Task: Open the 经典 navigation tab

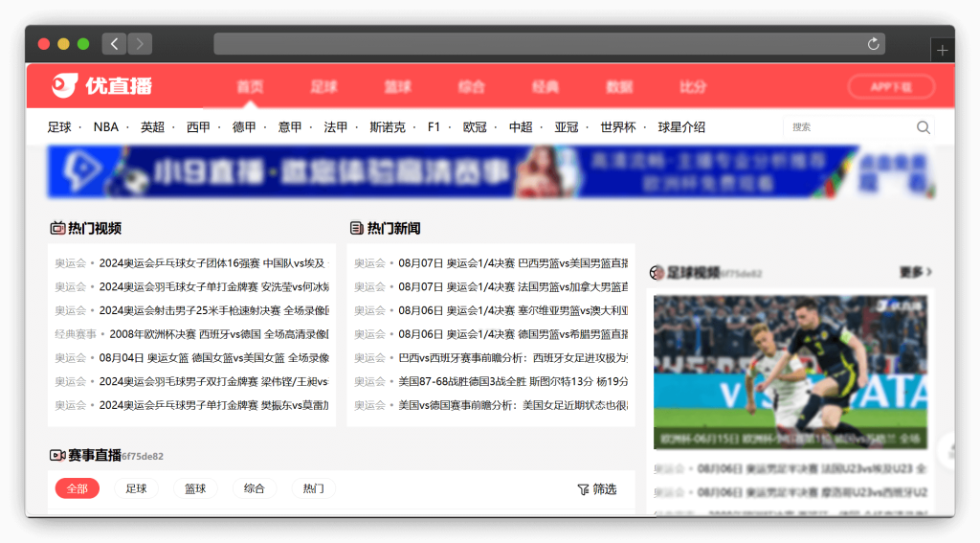Action: click(545, 87)
